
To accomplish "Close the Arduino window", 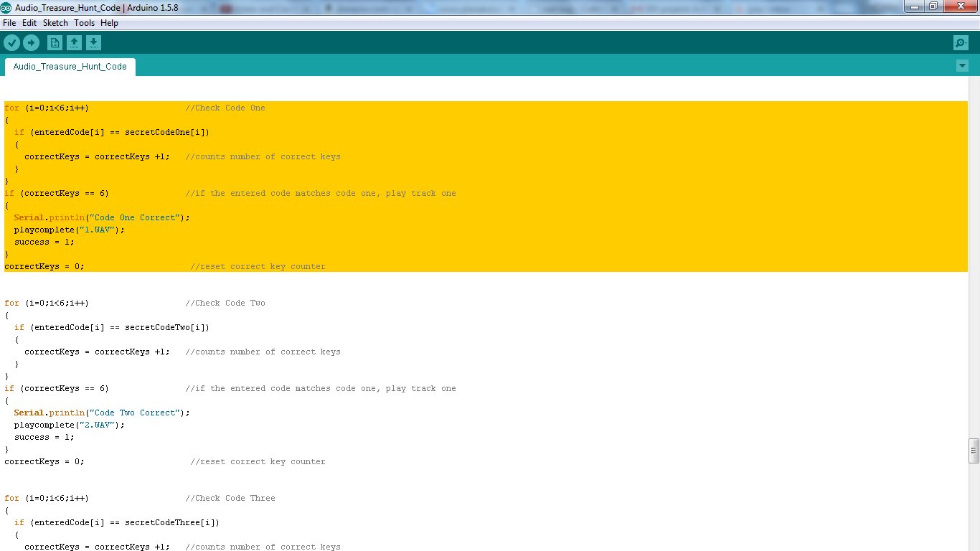I will [959, 6].
